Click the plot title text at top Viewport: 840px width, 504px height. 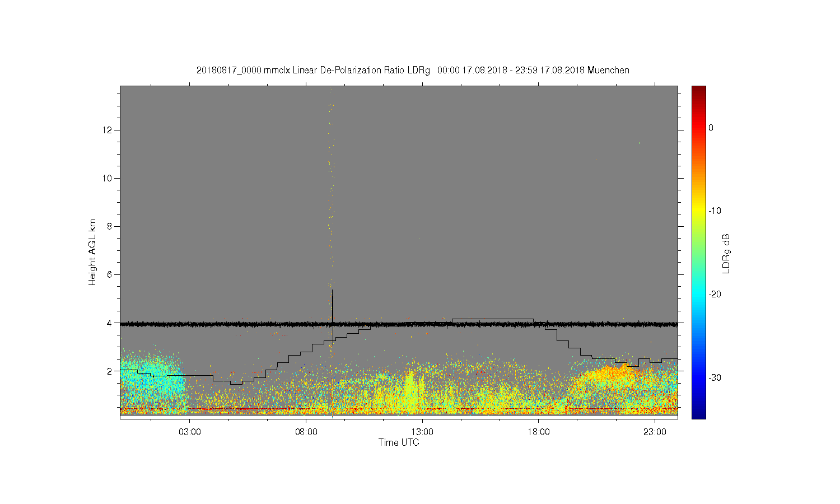[413, 70]
